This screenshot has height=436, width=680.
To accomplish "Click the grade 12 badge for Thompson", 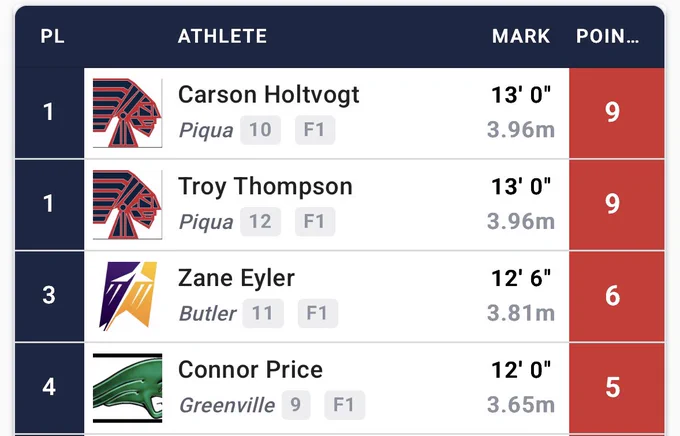I will point(260,221).
